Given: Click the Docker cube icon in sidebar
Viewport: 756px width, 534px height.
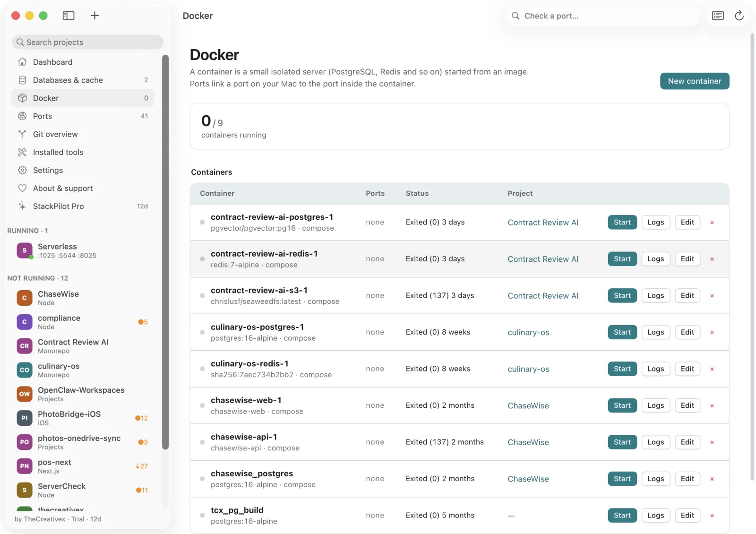Looking at the screenshot, I should click(22, 98).
